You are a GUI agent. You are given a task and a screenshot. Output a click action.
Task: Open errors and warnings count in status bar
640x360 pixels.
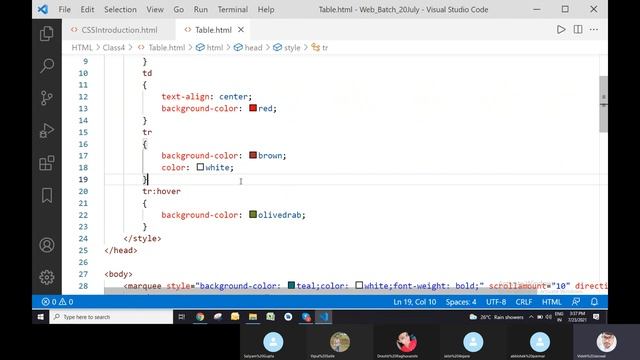click(x=57, y=302)
